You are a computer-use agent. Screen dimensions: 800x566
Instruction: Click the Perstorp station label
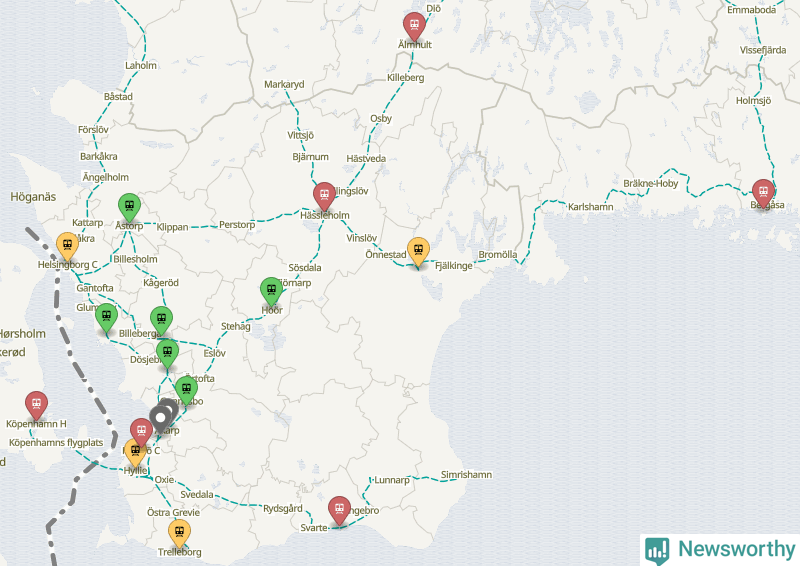[x=237, y=225]
